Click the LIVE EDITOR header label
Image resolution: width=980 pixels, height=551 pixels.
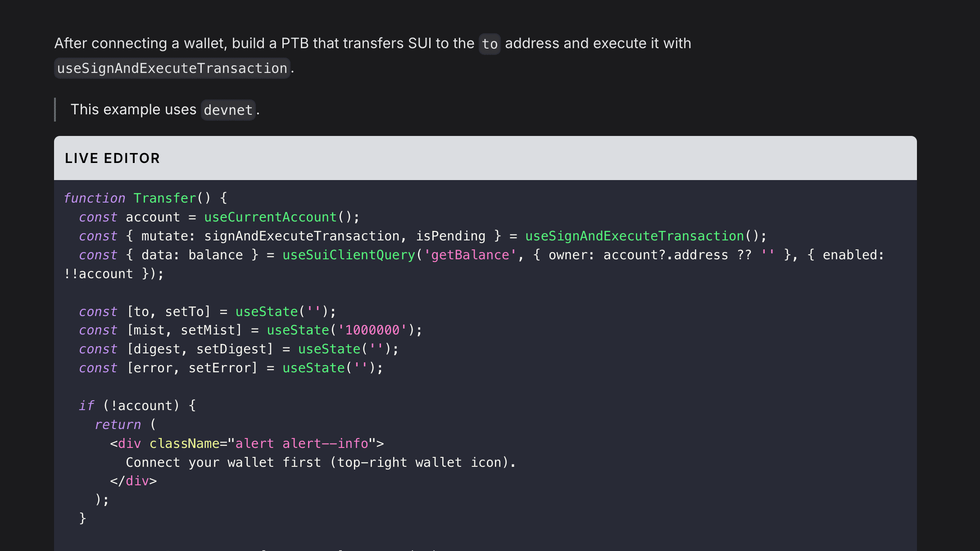click(113, 158)
